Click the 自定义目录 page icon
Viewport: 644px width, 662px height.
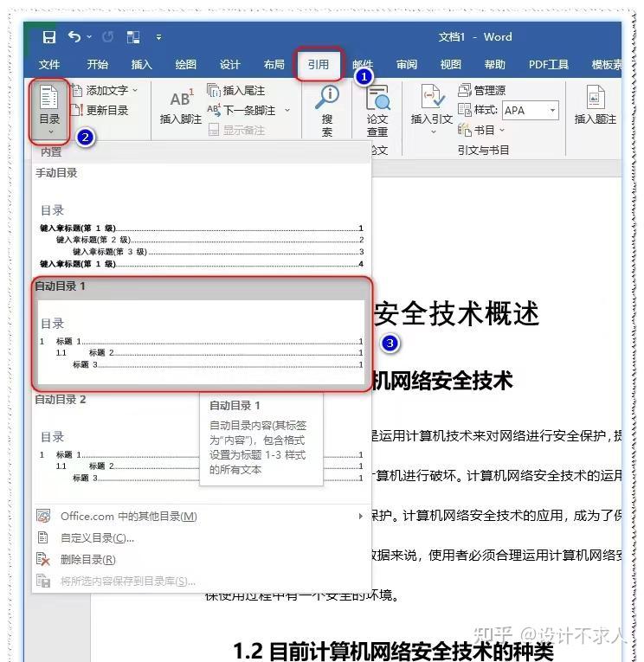(43, 537)
